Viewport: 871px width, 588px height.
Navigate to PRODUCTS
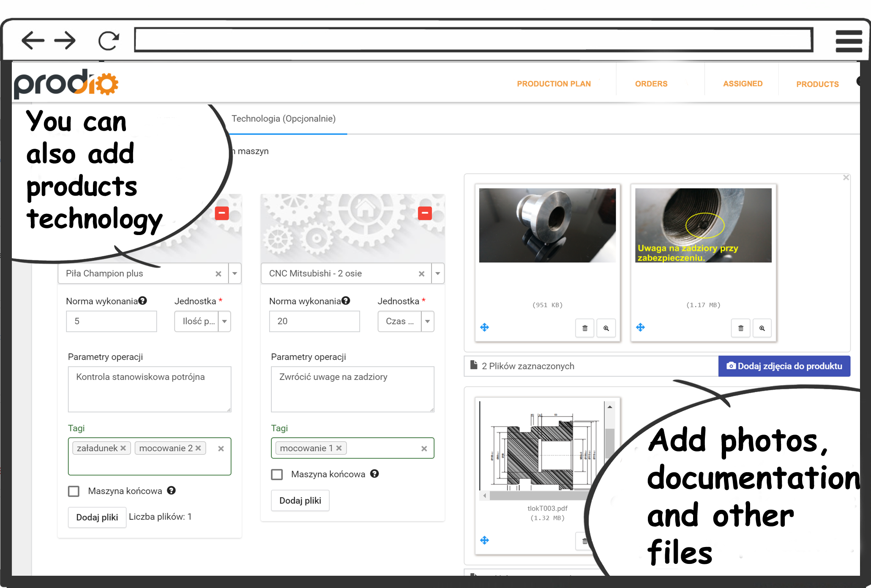(x=817, y=84)
